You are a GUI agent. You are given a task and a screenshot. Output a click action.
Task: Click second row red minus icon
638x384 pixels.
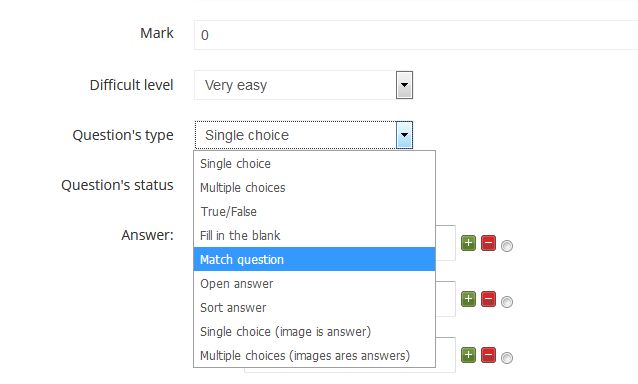click(488, 299)
